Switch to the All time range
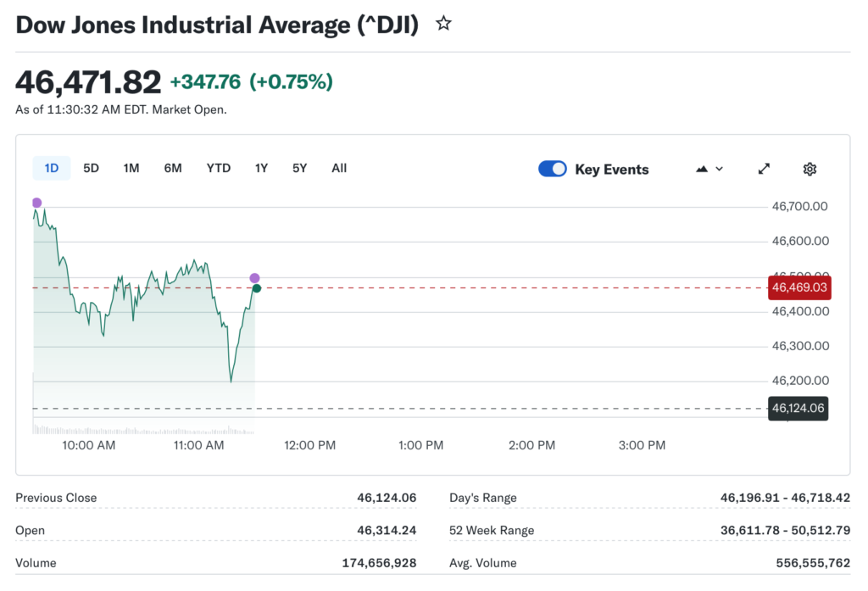 pos(339,169)
